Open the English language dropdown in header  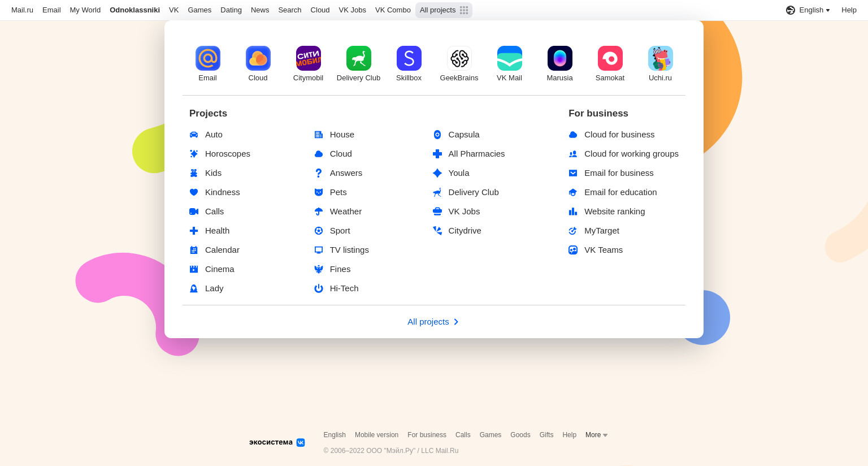(808, 10)
